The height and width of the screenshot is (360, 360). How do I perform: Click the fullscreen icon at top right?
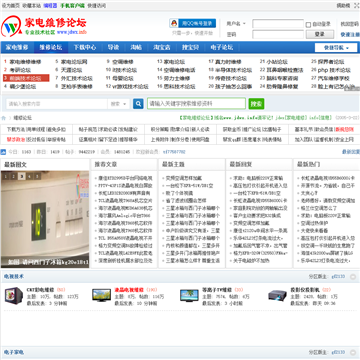coord(356,6)
